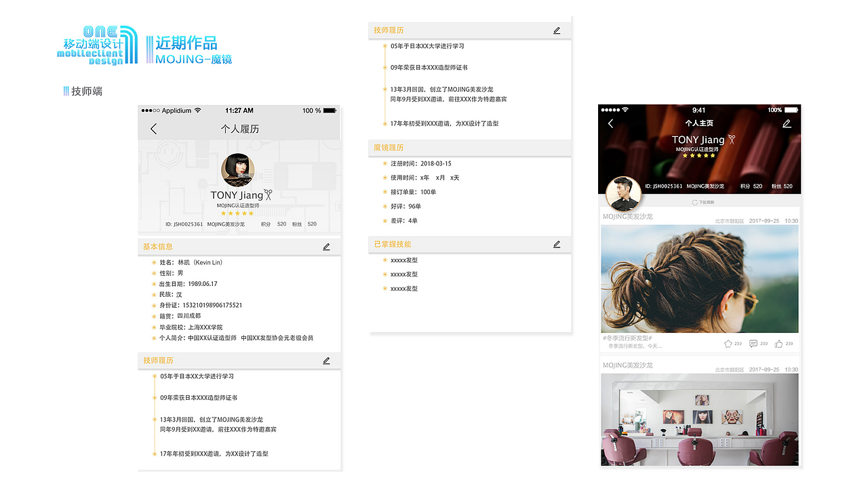Viewport: 868px width, 488px height.
Task: Click 基本信息 section header
Action: click(239, 247)
